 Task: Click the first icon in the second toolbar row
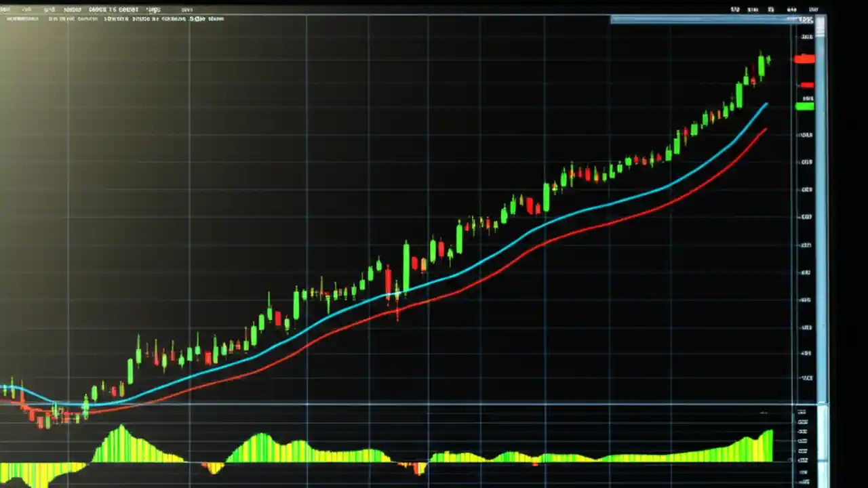[24, 18]
